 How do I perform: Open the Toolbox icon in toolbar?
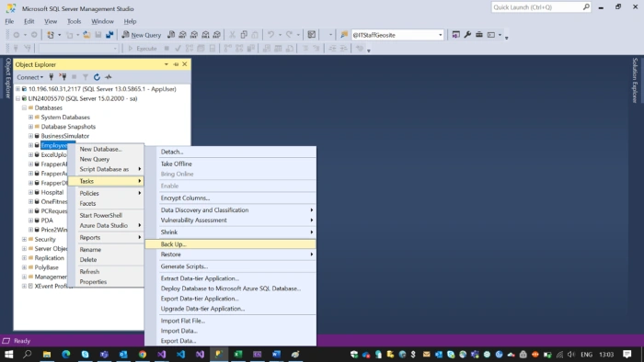pyautogui.click(x=479, y=35)
